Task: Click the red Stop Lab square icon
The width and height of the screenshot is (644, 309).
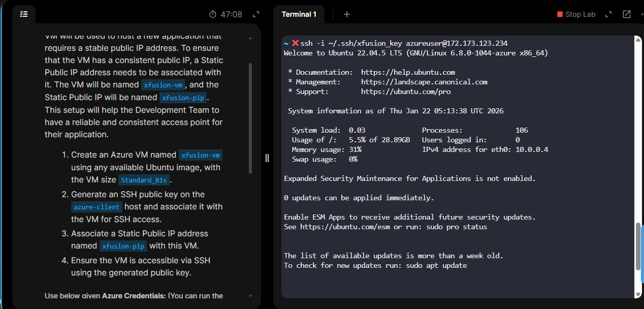Action: coord(560,14)
